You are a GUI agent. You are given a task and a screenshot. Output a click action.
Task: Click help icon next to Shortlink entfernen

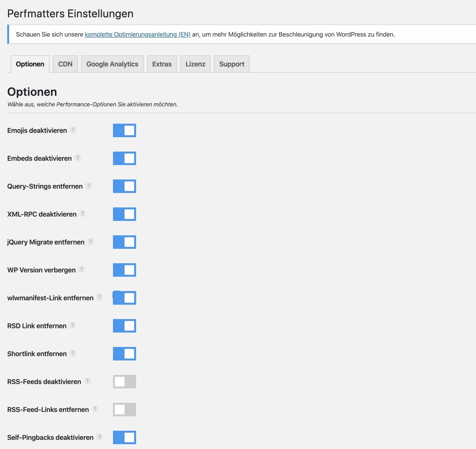coord(73,353)
